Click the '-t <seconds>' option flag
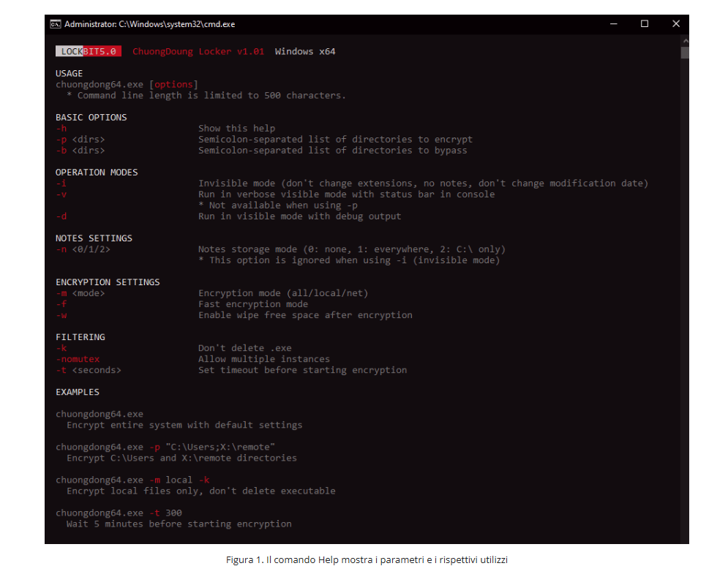 pyautogui.click(x=89, y=370)
